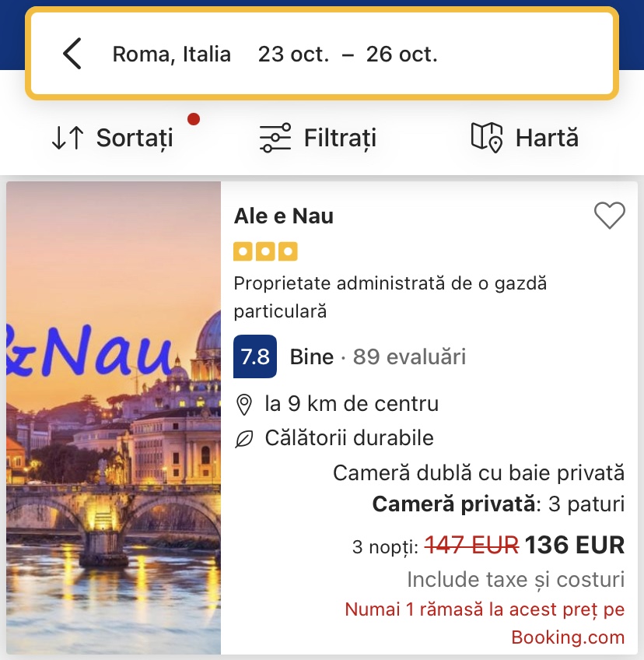Click the three-star rating squares
Image resolution: width=644 pixels, height=660 pixels.
tap(265, 252)
